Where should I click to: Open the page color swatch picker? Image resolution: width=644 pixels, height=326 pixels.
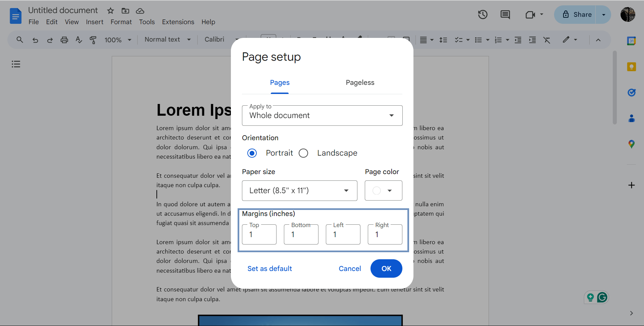pos(377,191)
